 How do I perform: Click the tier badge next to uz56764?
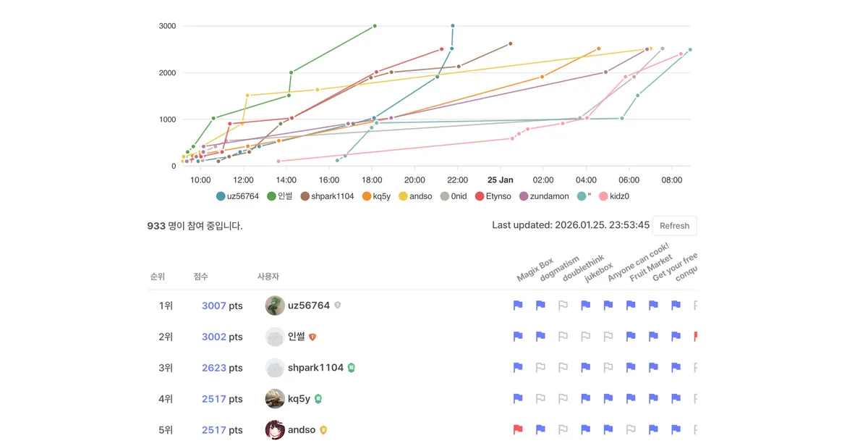tap(338, 306)
